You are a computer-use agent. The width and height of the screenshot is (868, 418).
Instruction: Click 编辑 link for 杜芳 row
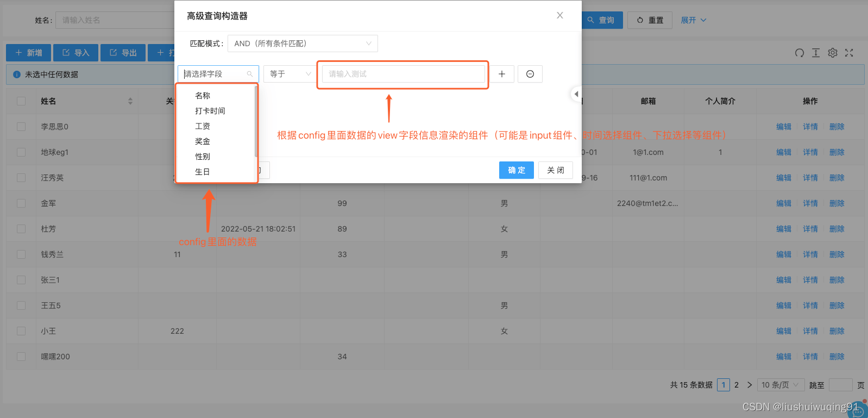(783, 229)
